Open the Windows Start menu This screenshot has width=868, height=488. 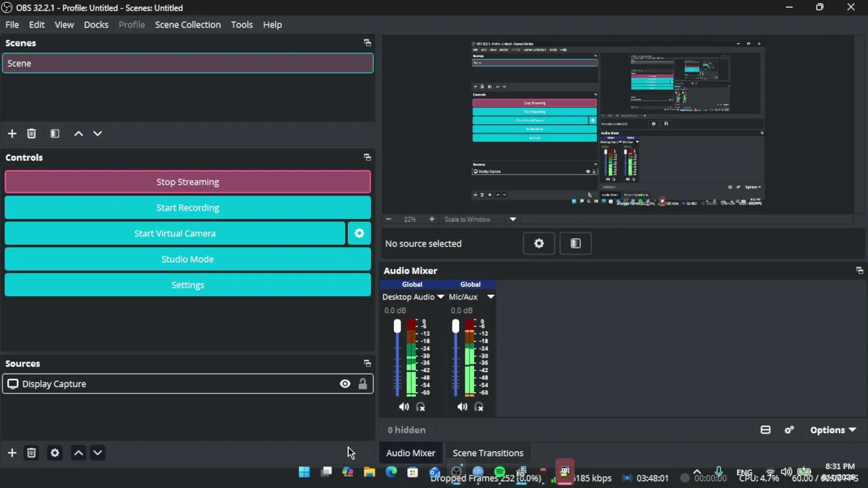(304, 472)
